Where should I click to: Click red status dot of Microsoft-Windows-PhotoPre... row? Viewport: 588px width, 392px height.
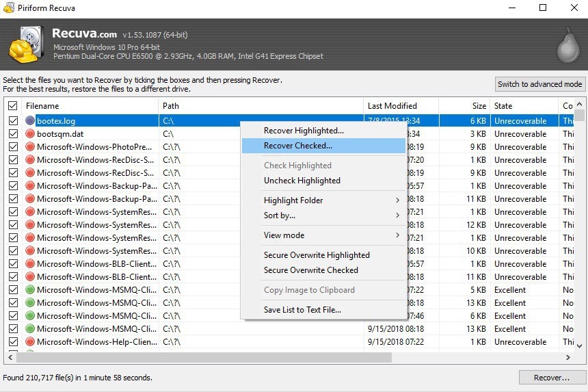[x=30, y=146]
